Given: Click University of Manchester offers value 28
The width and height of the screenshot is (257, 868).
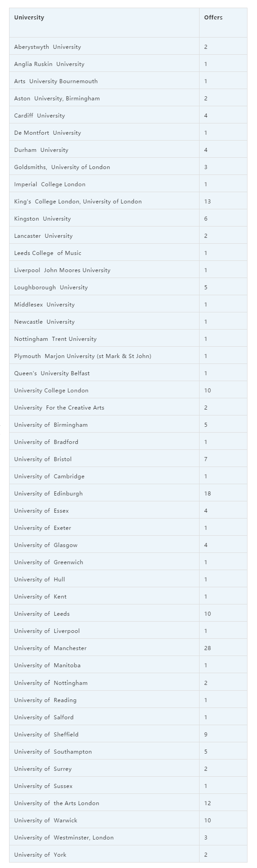Looking at the screenshot, I should point(208,648).
